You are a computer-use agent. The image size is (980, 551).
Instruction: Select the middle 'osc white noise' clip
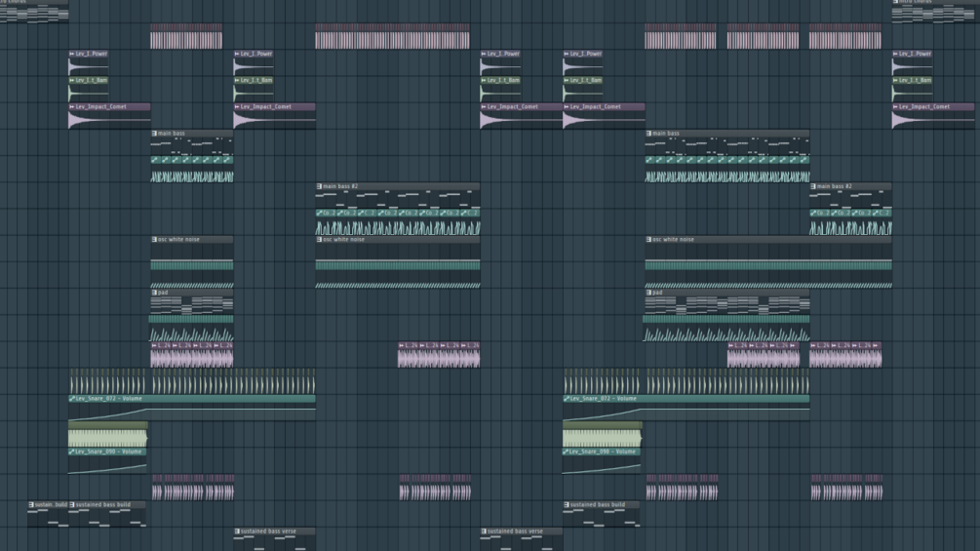(398, 249)
